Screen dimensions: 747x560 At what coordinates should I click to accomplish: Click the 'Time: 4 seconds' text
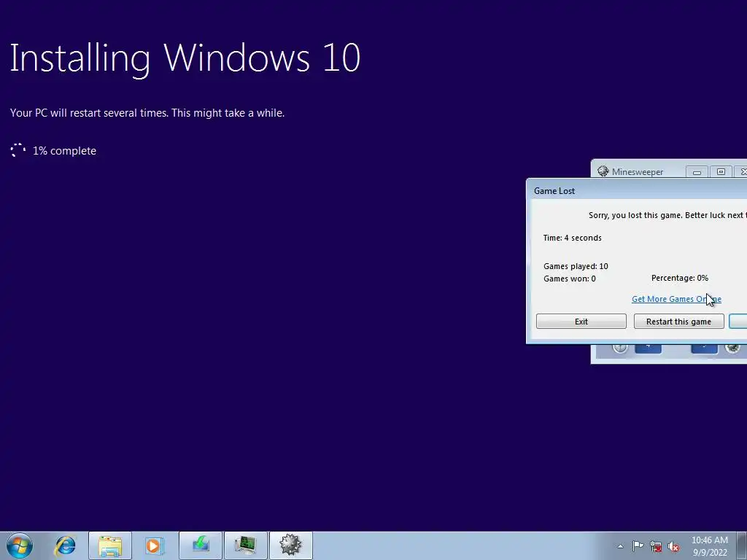[572, 238]
